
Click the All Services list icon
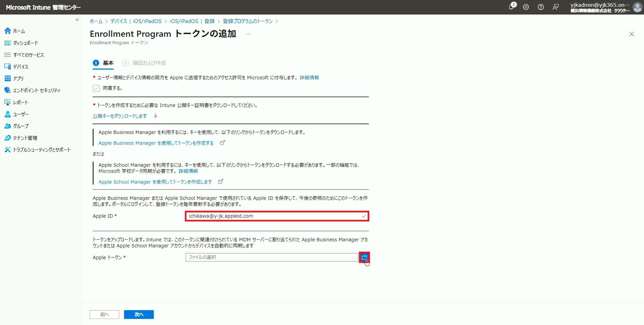[x=7, y=55]
